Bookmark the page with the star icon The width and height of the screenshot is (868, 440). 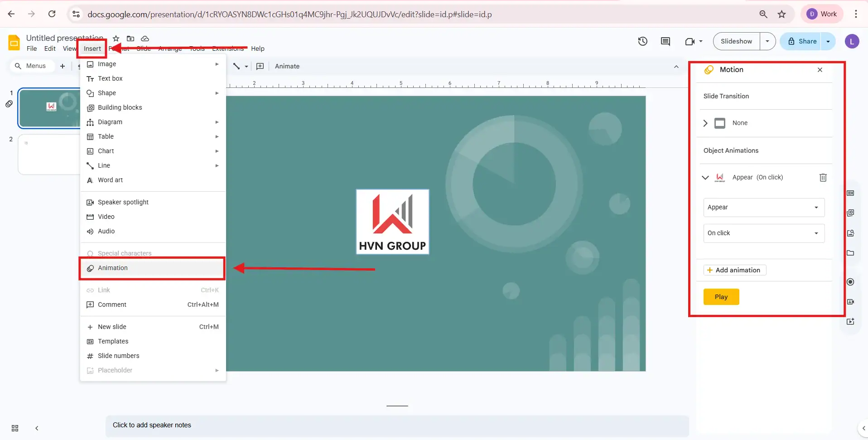click(x=781, y=14)
